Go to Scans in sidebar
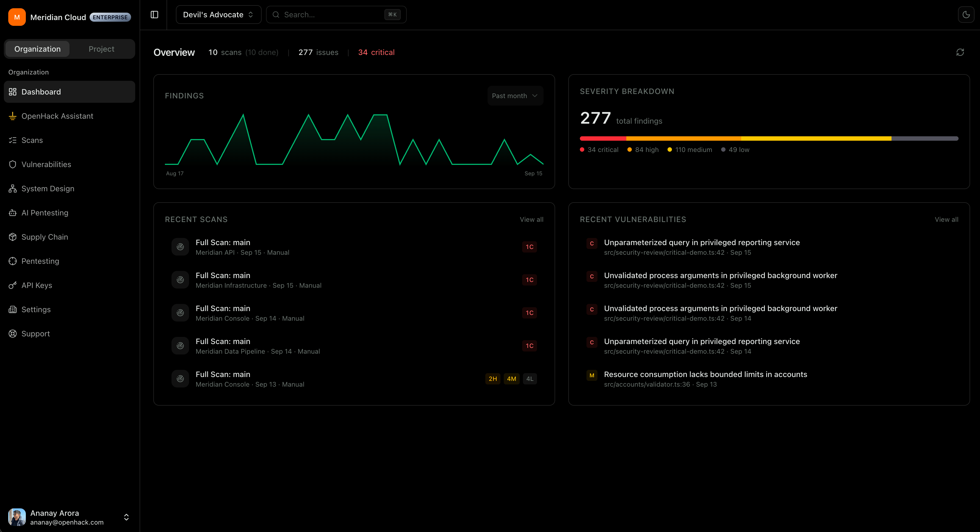Viewport: 980px width, 532px height. pyautogui.click(x=69, y=140)
